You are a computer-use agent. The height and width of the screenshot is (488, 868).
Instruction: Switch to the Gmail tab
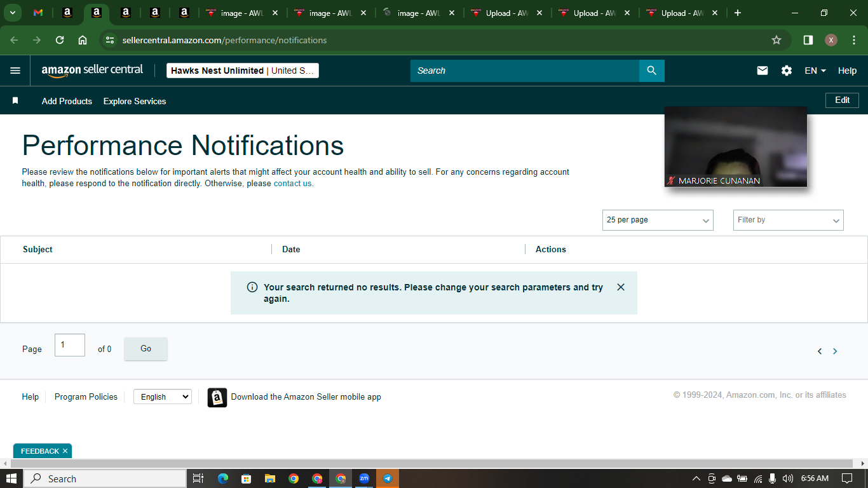(x=38, y=13)
